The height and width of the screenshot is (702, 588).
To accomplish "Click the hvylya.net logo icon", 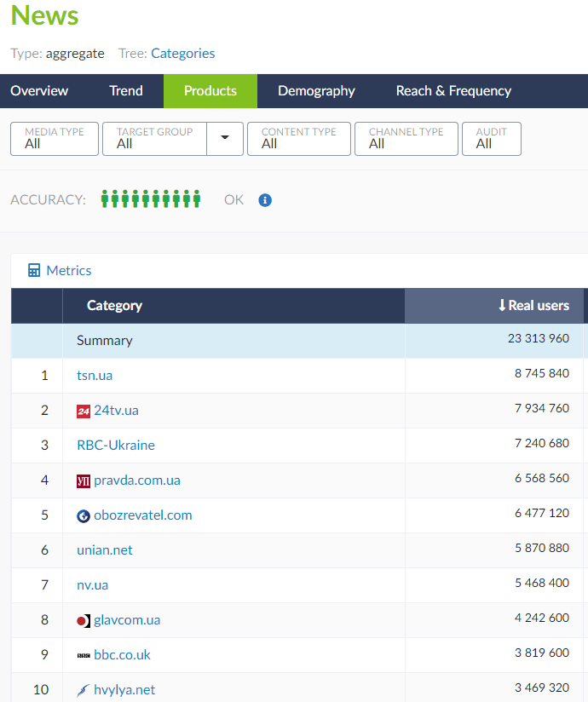I will [x=83, y=690].
